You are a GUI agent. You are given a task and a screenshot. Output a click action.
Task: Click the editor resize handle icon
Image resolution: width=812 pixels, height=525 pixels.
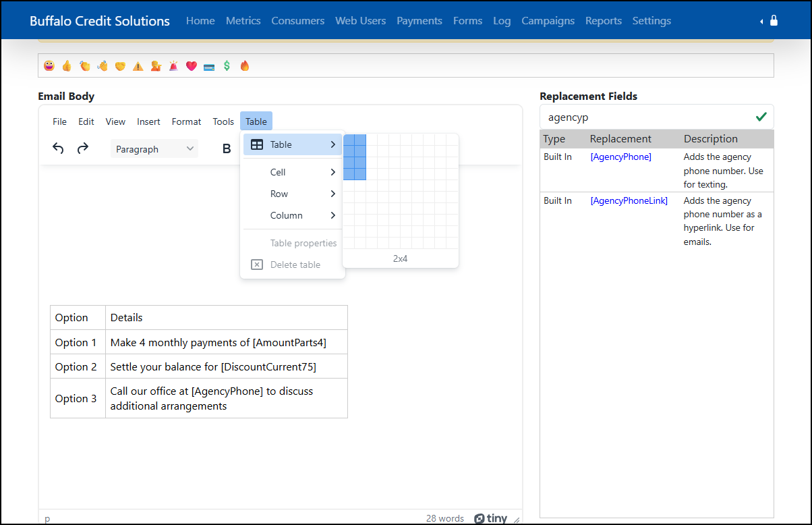[517, 519]
